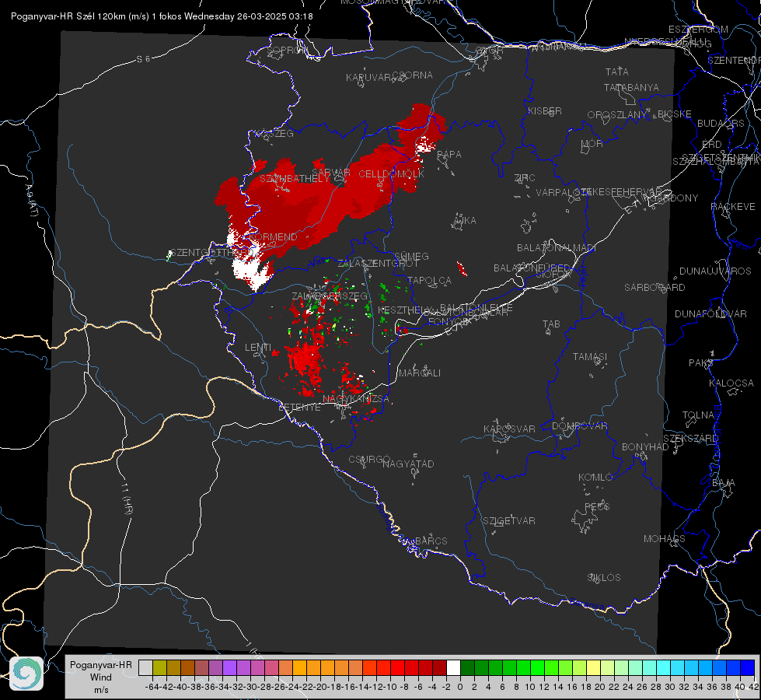This screenshot has width=761, height=700.
Task: Click the BICSKE city label
Action: point(675,114)
